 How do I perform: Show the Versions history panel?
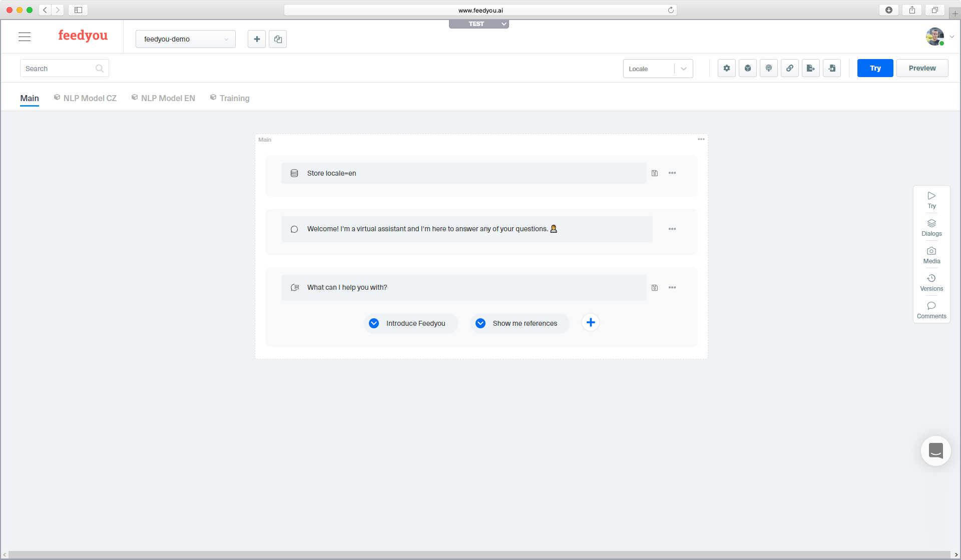click(x=931, y=283)
